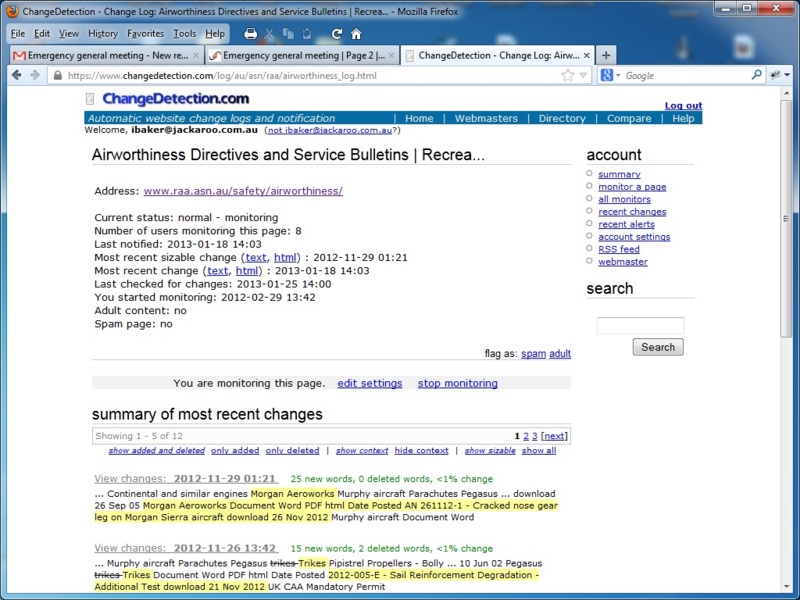800x600 pixels.
Task: Click the Search button
Action: click(658, 347)
